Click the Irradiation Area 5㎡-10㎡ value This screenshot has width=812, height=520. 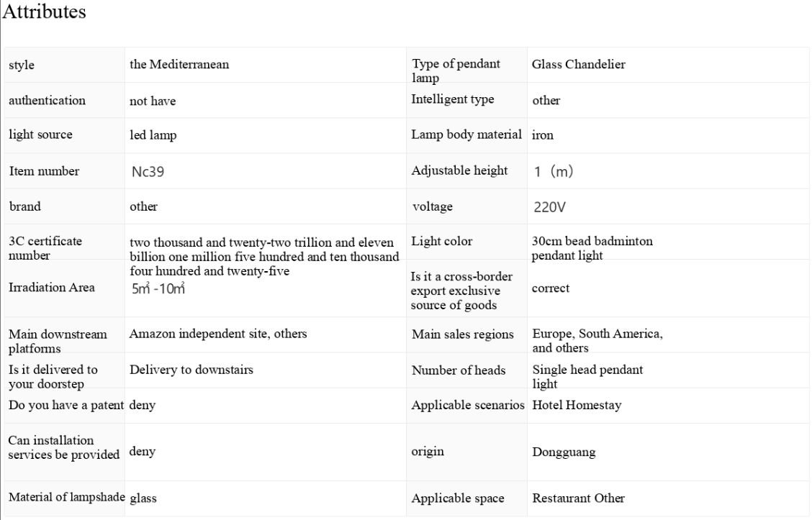pos(158,288)
